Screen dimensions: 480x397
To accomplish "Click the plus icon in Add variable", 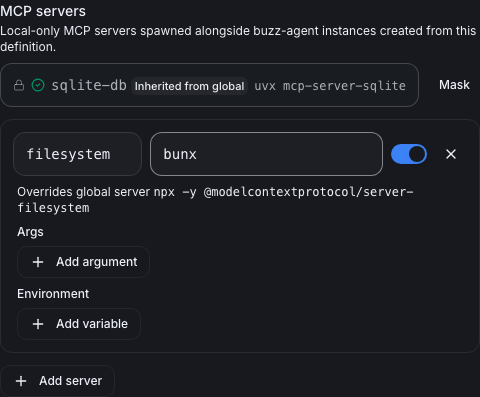I will 38,324.
